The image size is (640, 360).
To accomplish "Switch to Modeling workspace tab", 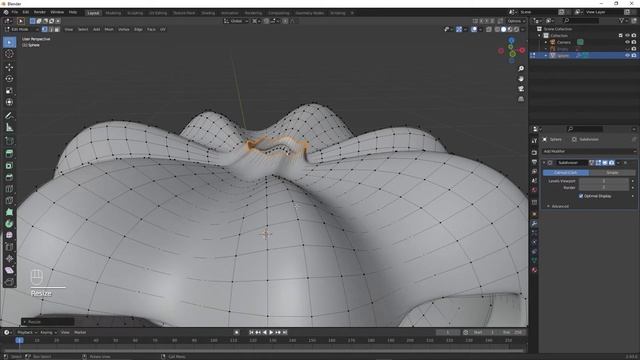I will tap(113, 13).
